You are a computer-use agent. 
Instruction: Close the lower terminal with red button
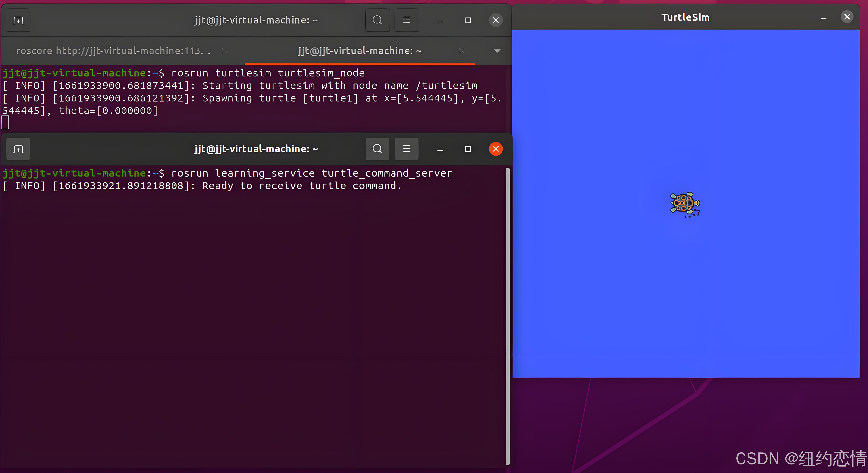(496, 149)
